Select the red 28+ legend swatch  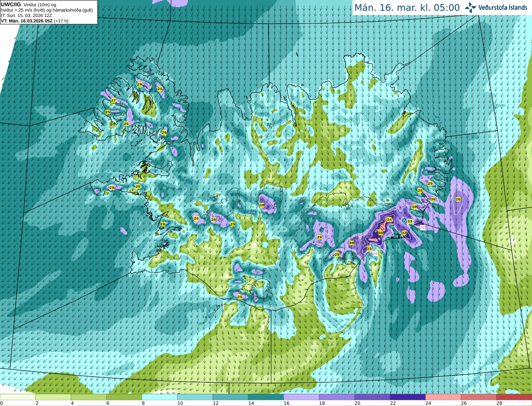(514, 397)
